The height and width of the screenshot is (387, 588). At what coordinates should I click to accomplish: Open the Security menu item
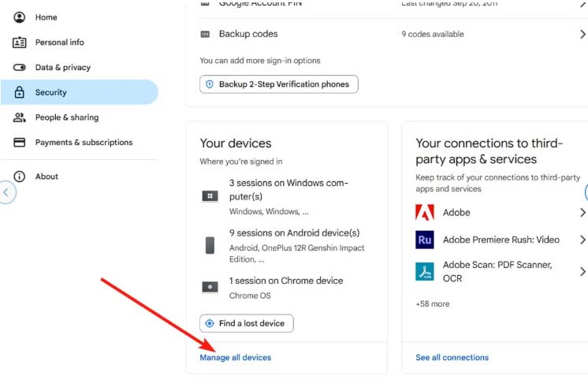(50, 92)
